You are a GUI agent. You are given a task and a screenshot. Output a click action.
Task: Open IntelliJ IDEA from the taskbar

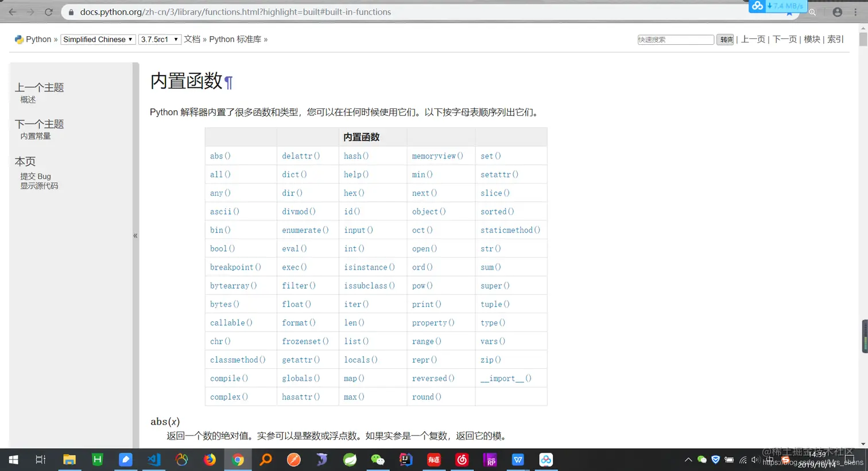405,460
